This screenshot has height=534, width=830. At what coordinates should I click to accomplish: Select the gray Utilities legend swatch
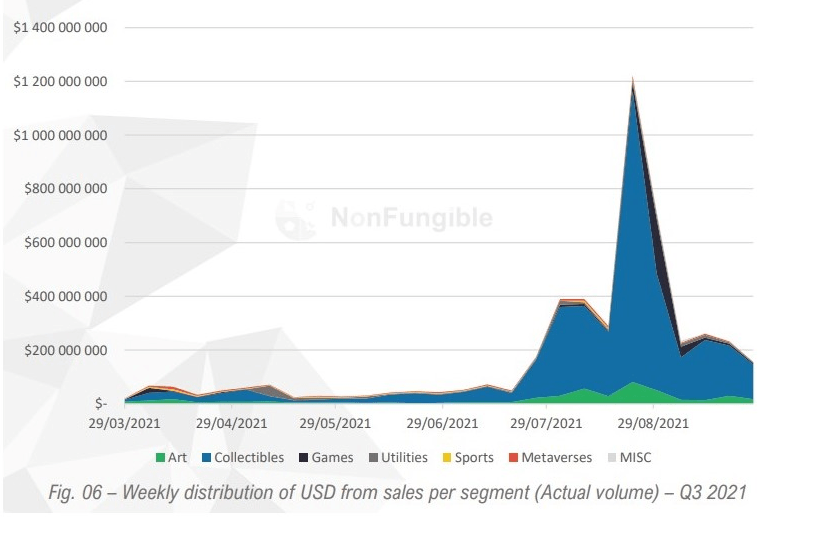[371, 458]
